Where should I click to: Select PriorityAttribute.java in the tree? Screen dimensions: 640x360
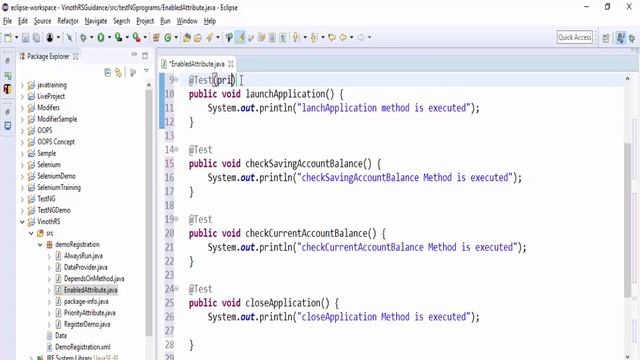(89, 313)
